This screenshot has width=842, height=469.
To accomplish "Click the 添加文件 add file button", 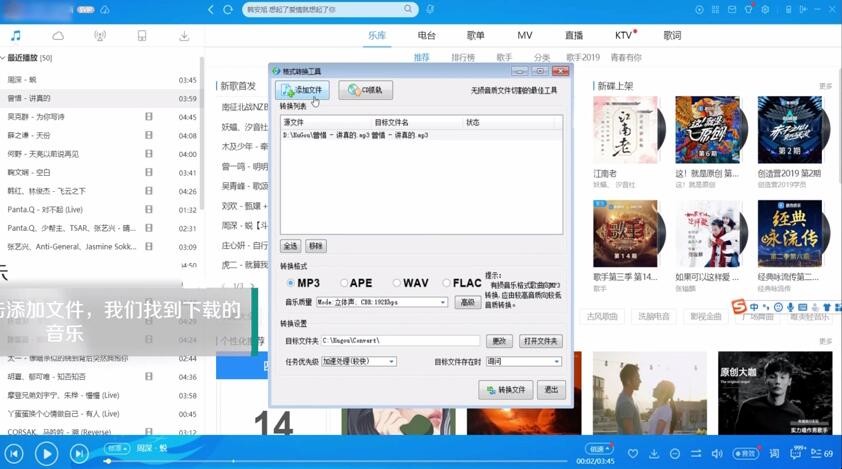I will click(302, 90).
